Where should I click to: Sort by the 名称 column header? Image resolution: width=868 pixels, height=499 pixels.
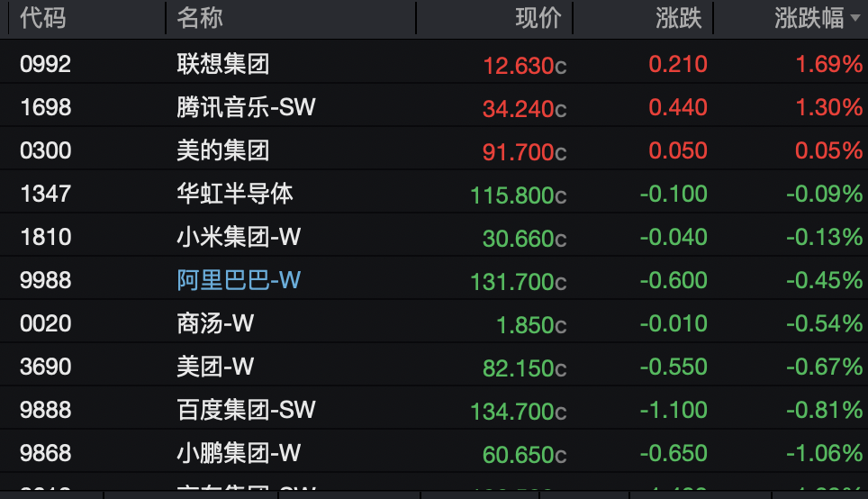point(200,18)
